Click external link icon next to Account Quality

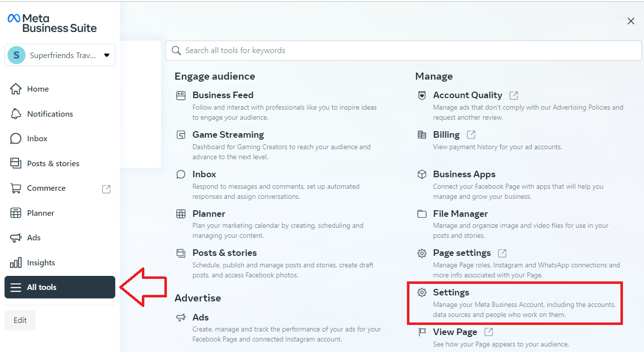click(x=514, y=95)
